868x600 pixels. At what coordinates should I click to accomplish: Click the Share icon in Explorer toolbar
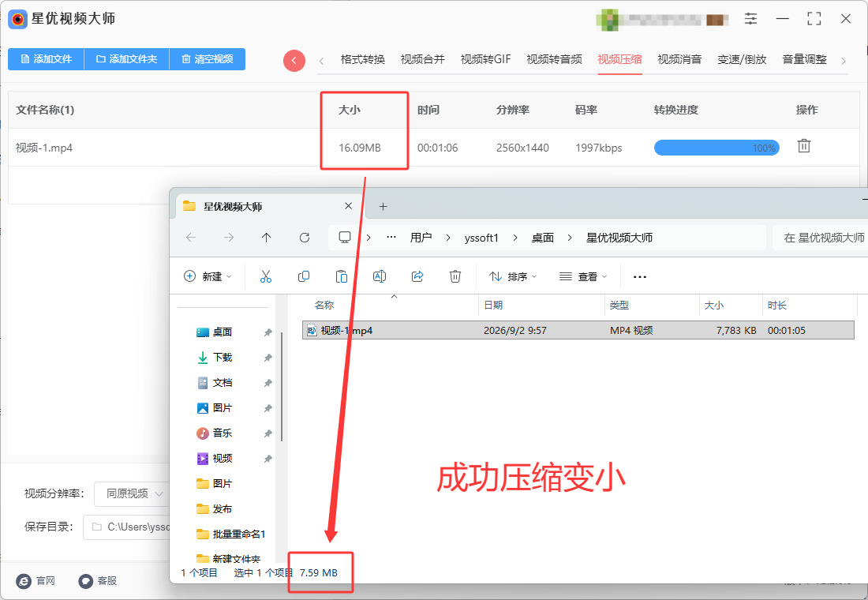pos(417,276)
